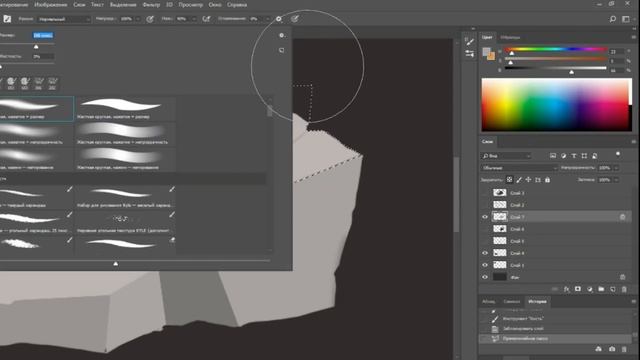Create new layer group folder icon

click(x=601, y=289)
